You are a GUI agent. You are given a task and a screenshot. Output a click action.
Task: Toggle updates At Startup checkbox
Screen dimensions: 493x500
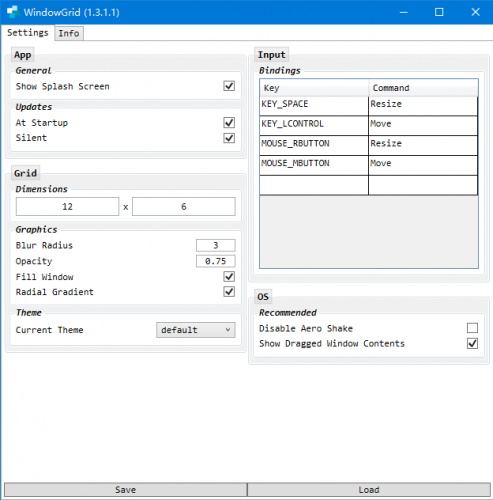click(x=229, y=123)
